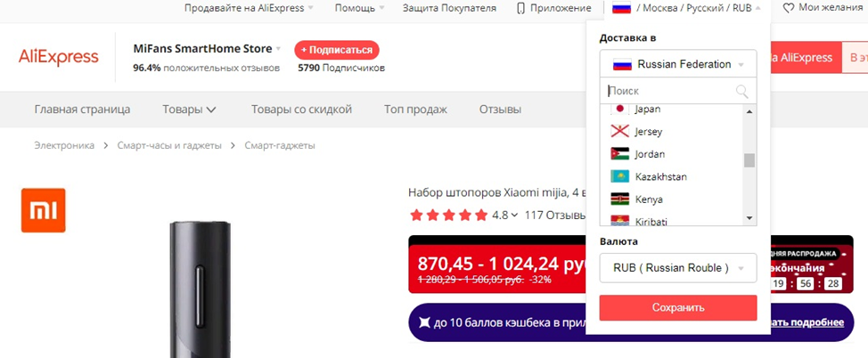Screen dimensions: 868x358
Task: Click the AliExpress logo
Action: coord(59,57)
